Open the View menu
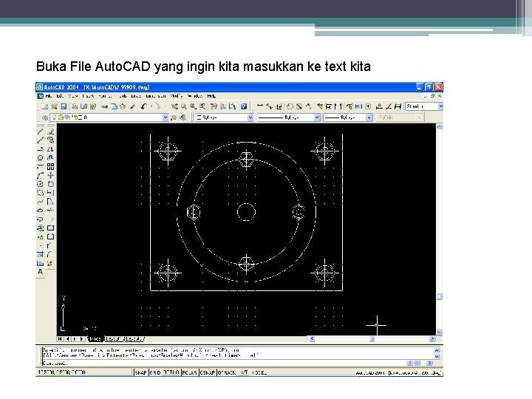 pyautogui.click(x=72, y=96)
